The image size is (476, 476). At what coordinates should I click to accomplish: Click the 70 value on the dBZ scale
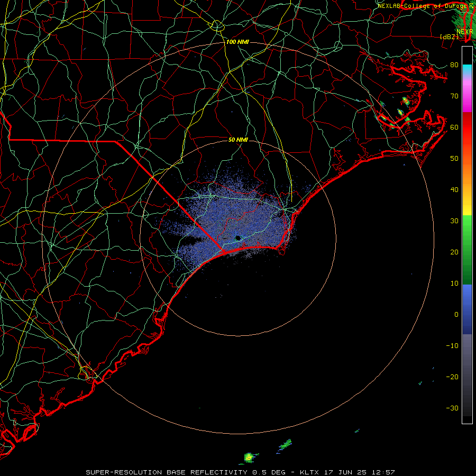454,96
